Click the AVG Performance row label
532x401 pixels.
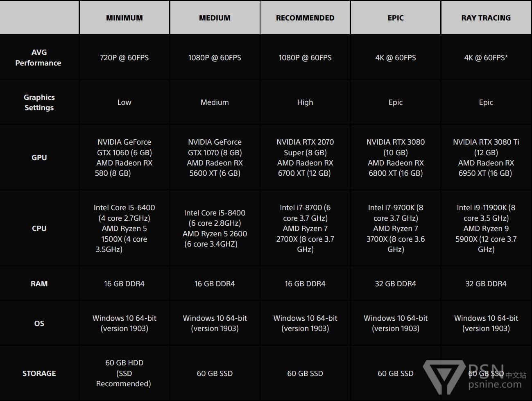tap(38, 57)
